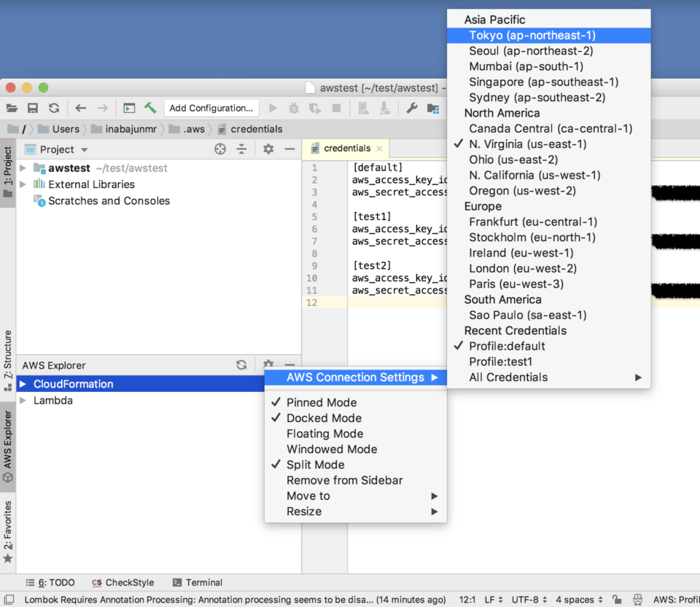This screenshot has width=700, height=607.
Task: Click the Forward navigation arrow
Action: tap(102, 108)
